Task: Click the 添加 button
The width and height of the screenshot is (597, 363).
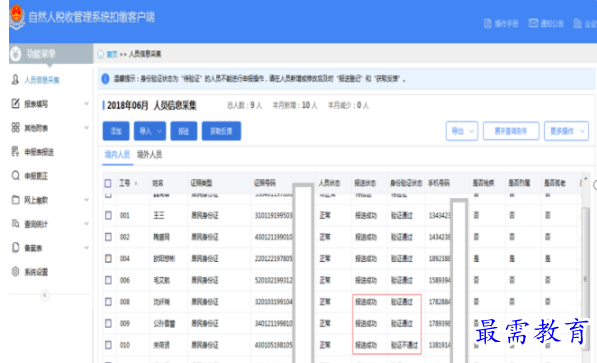Action: [x=116, y=131]
